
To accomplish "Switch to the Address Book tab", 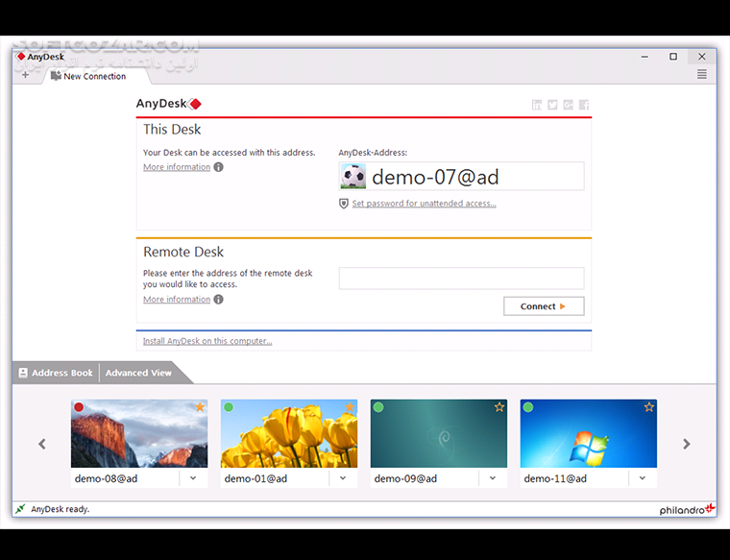I will click(x=56, y=373).
